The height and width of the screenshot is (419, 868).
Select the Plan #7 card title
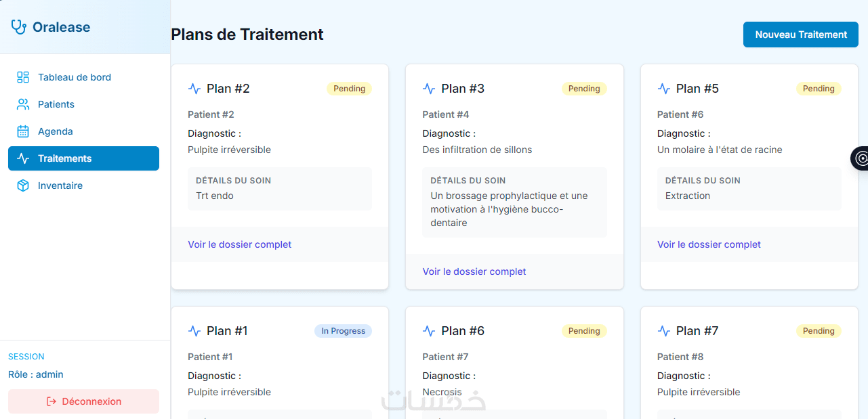point(697,331)
